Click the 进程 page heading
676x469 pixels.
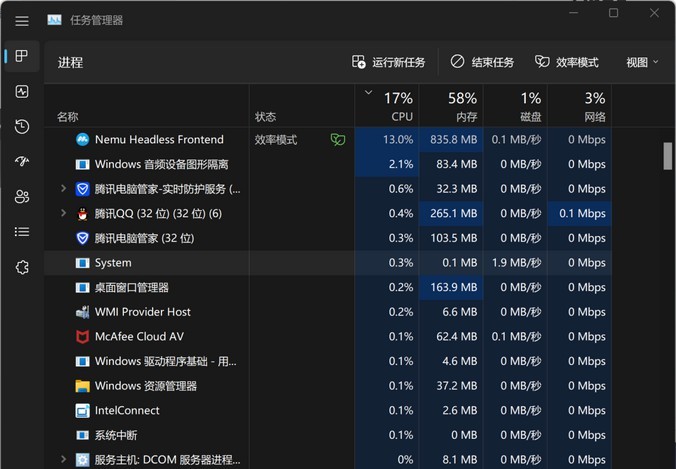[70, 63]
